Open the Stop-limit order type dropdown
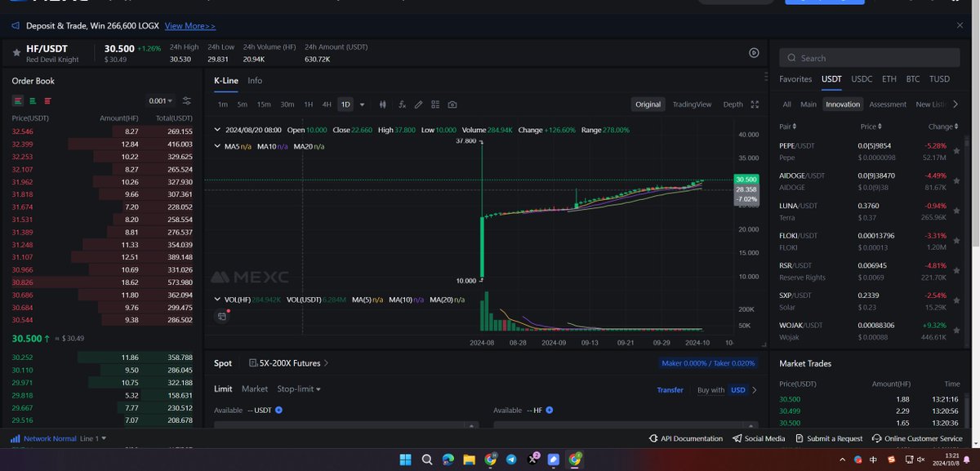This screenshot has width=980, height=471. (x=299, y=389)
